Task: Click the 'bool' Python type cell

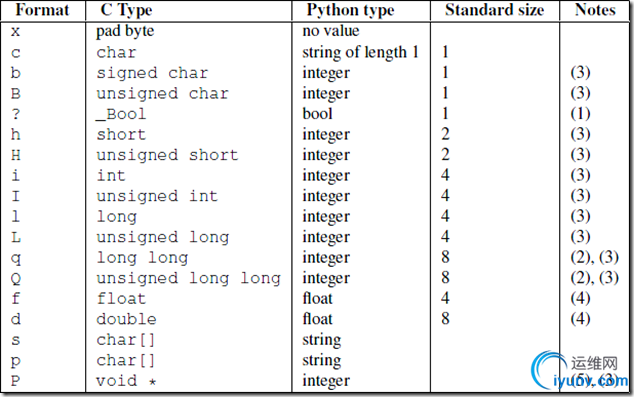Action: [317, 114]
